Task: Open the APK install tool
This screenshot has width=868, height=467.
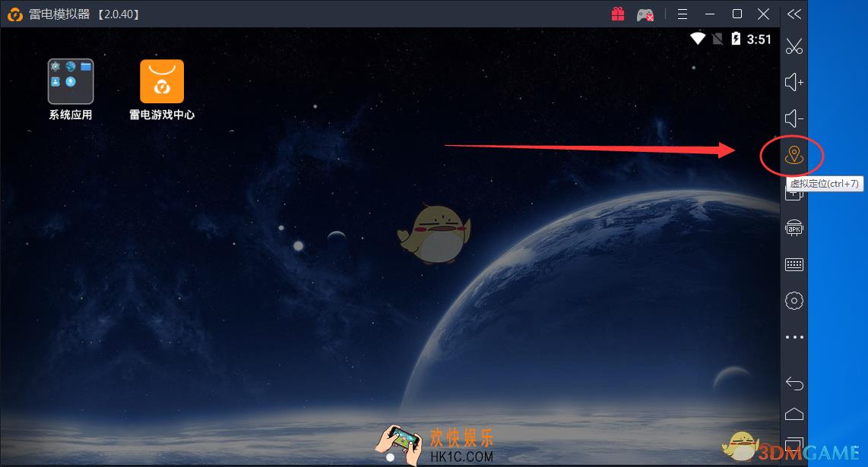Action: tap(794, 228)
